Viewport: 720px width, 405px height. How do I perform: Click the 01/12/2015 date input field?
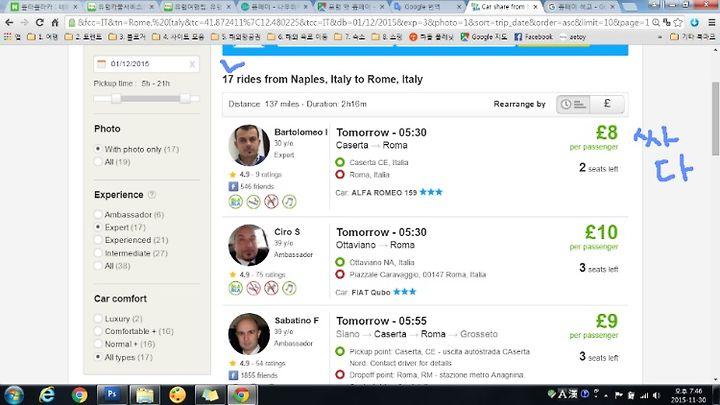pos(146,64)
